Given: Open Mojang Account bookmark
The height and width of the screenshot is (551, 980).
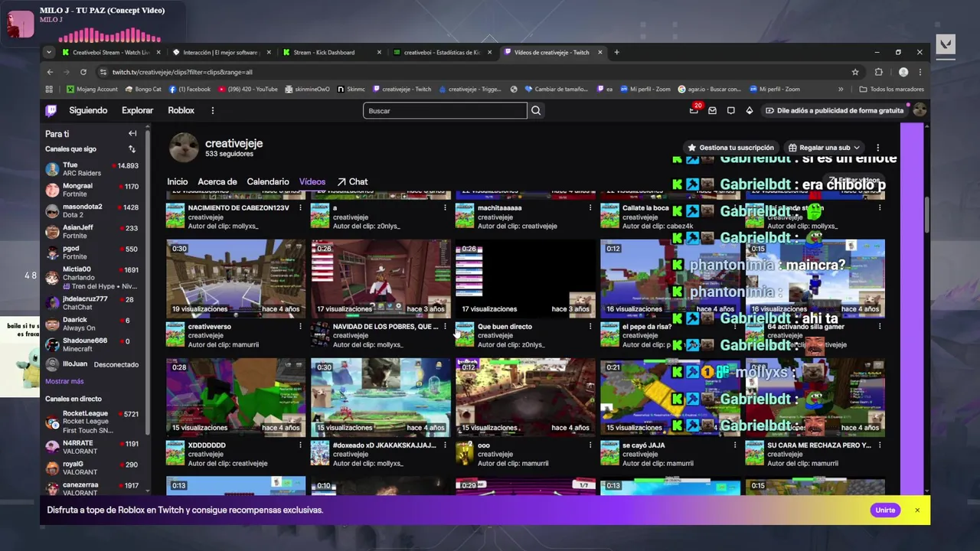Looking at the screenshot, I should pyautogui.click(x=92, y=89).
